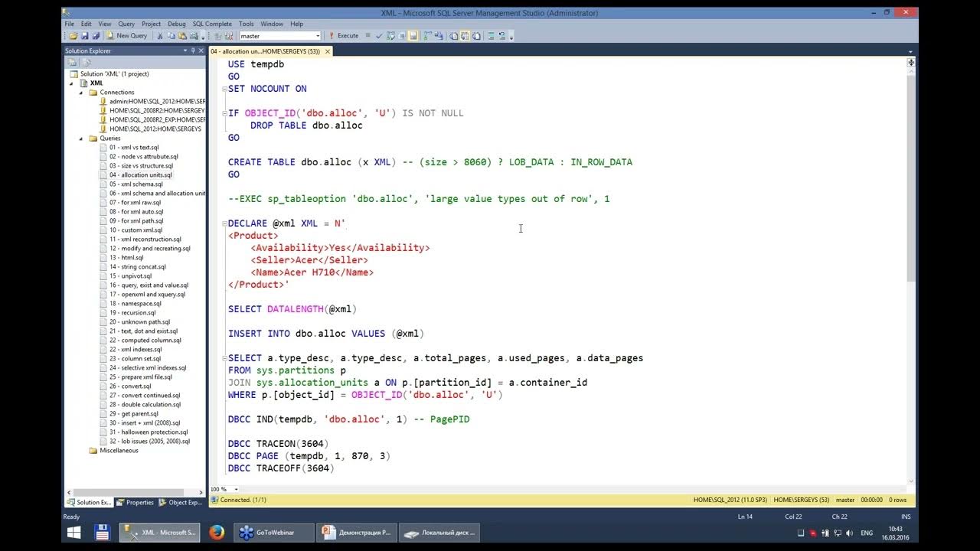The height and width of the screenshot is (551, 980).
Task: Open the SQL Complete menu
Action: pyautogui.click(x=212, y=24)
